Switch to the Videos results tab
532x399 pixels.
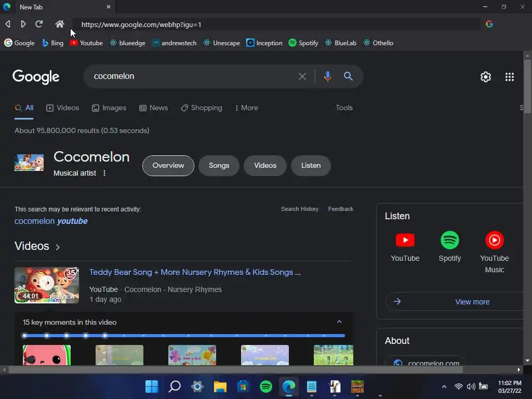tap(62, 108)
